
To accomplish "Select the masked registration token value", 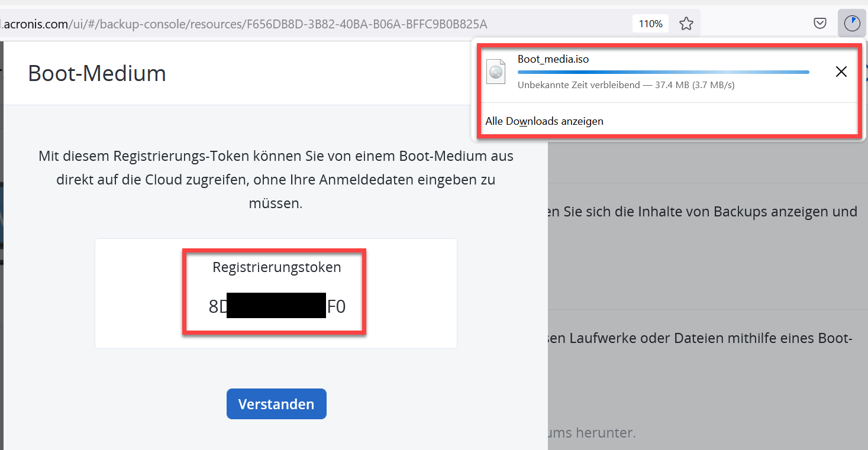I will (276, 306).
